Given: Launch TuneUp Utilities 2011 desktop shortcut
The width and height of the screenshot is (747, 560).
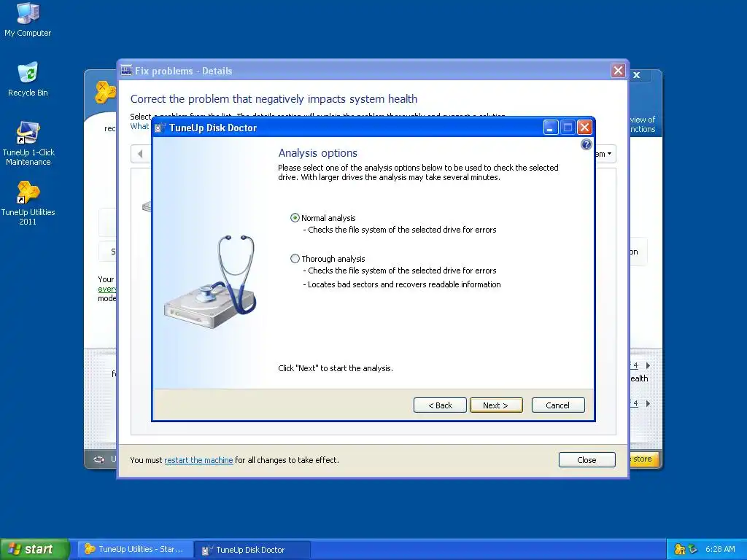Looking at the screenshot, I should tap(28, 203).
